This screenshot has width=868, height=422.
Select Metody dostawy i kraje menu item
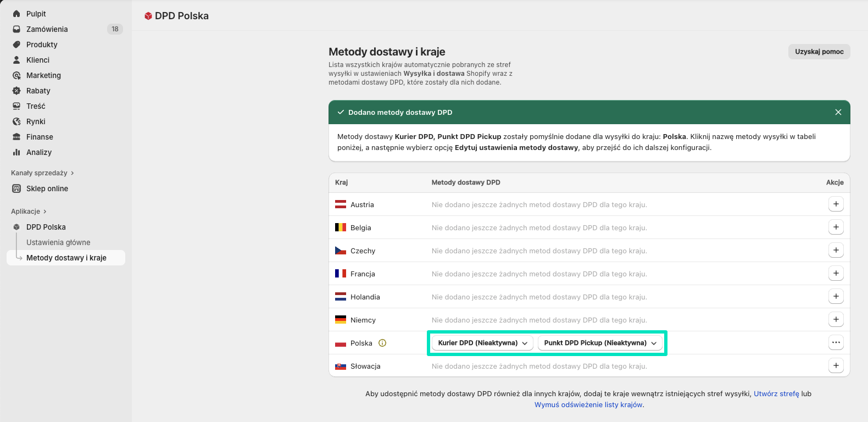(66, 258)
